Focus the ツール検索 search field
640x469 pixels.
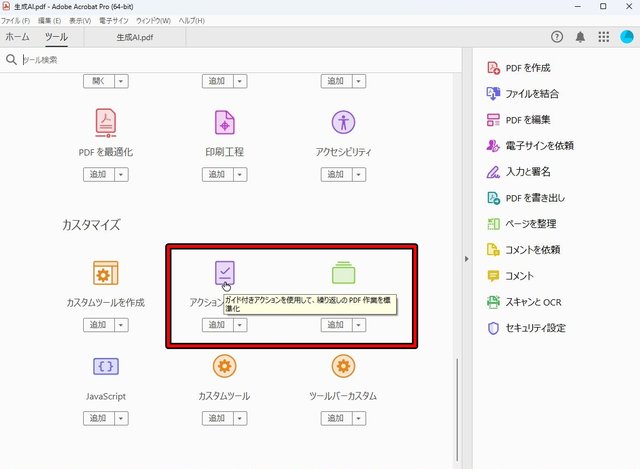(241, 60)
